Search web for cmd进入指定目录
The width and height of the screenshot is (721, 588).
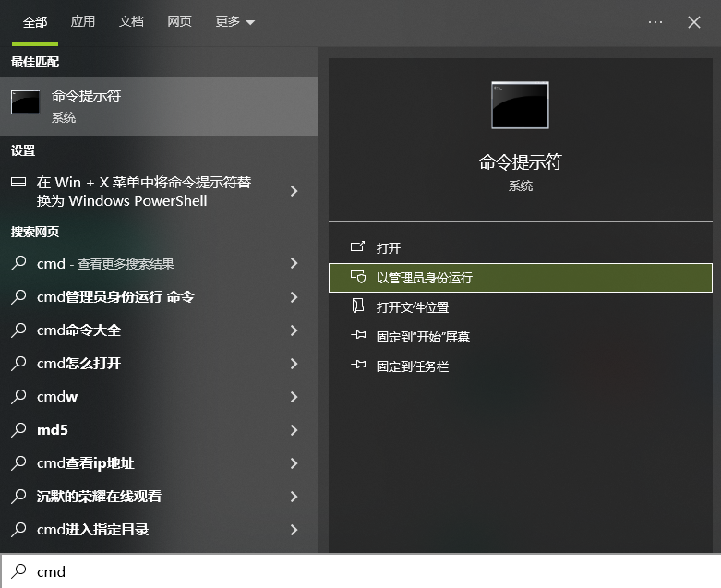point(159,530)
